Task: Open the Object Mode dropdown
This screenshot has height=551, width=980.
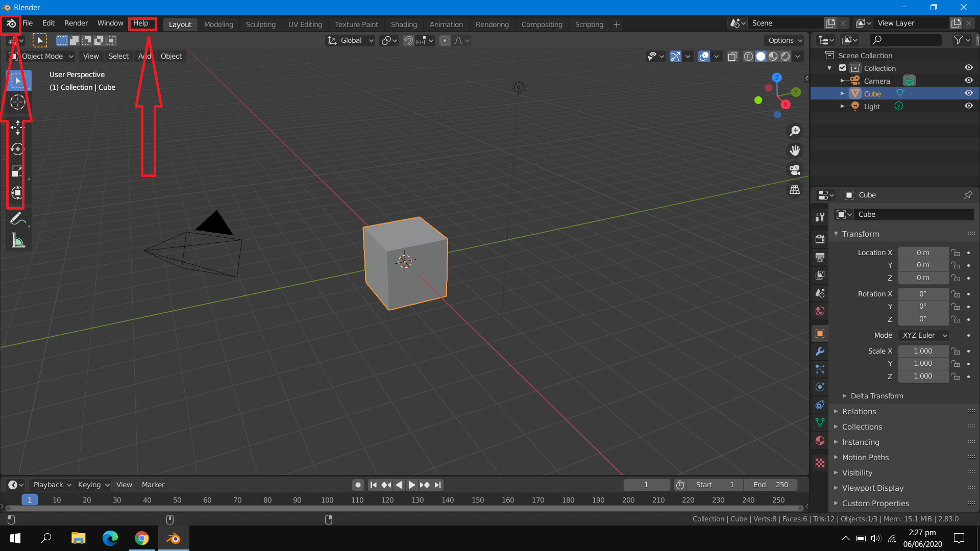Action: click(x=42, y=56)
